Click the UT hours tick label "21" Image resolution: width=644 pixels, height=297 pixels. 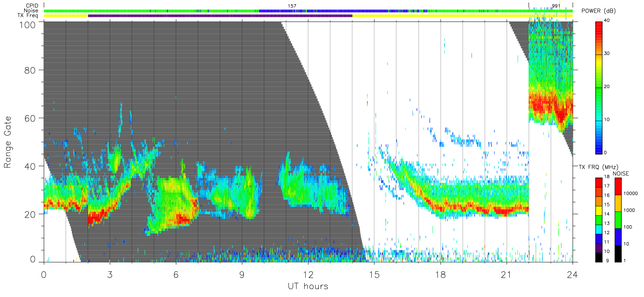click(506, 273)
